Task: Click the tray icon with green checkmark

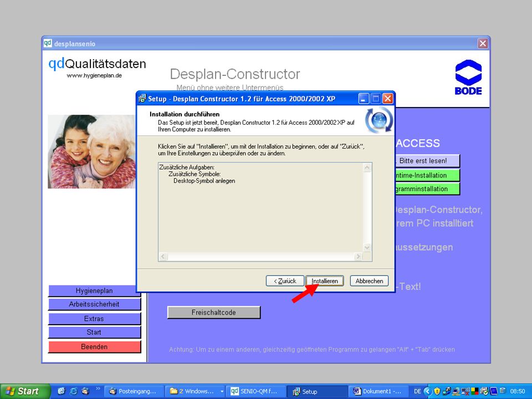Action: (484, 391)
